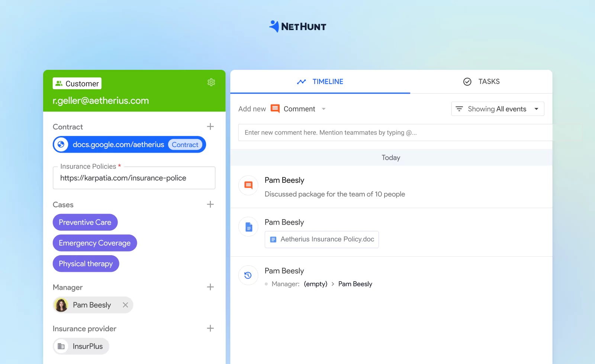This screenshot has height=364, width=595.
Task: Open the docs.google.com/aetherius contract link
Action: (x=119, y=144)
